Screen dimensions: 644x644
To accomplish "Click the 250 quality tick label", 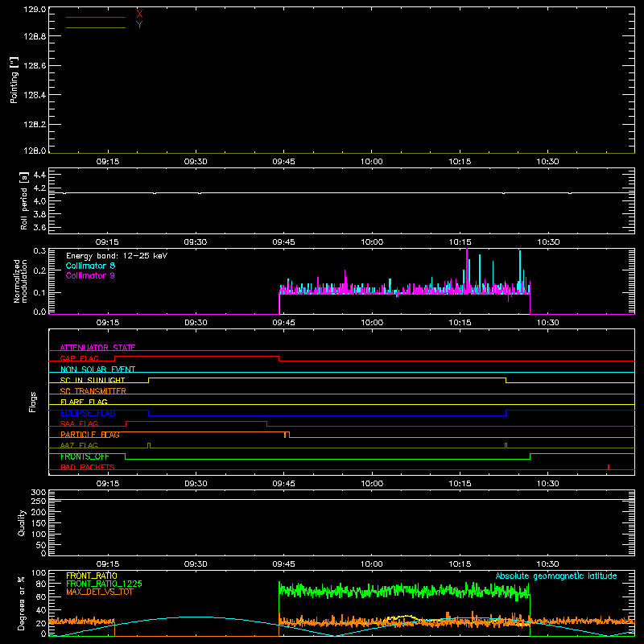I will tap(38, 501).
